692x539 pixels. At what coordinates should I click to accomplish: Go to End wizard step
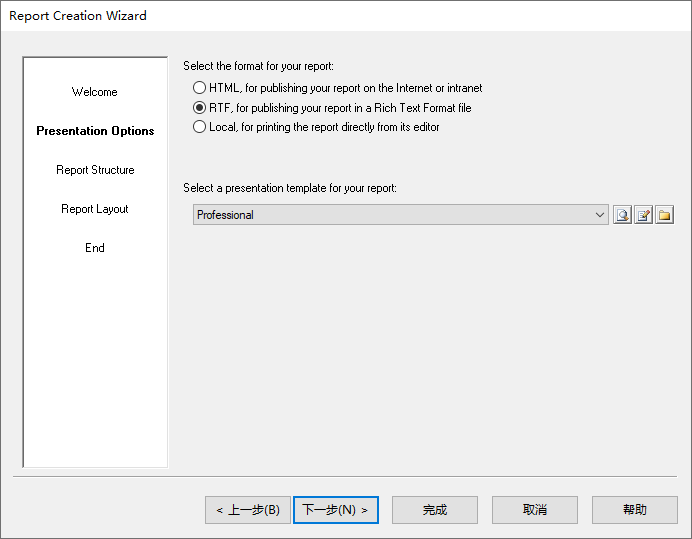tap(95, 248)
